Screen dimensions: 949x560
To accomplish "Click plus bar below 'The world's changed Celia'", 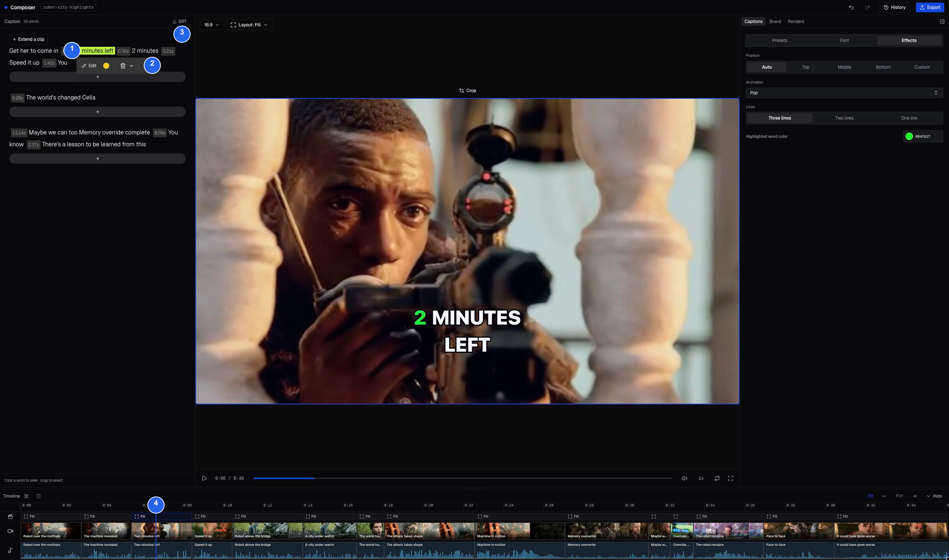I will pos(97,112).
